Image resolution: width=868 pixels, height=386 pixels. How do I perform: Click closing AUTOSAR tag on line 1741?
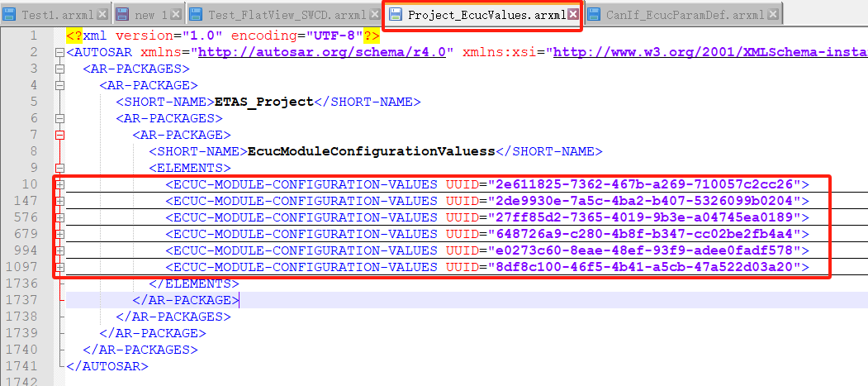point(107,366)
